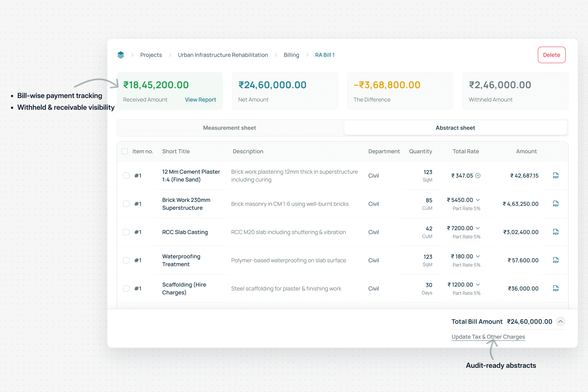
Task: Click Waterproofing Treatment short title
Action: tap(181, 260)
